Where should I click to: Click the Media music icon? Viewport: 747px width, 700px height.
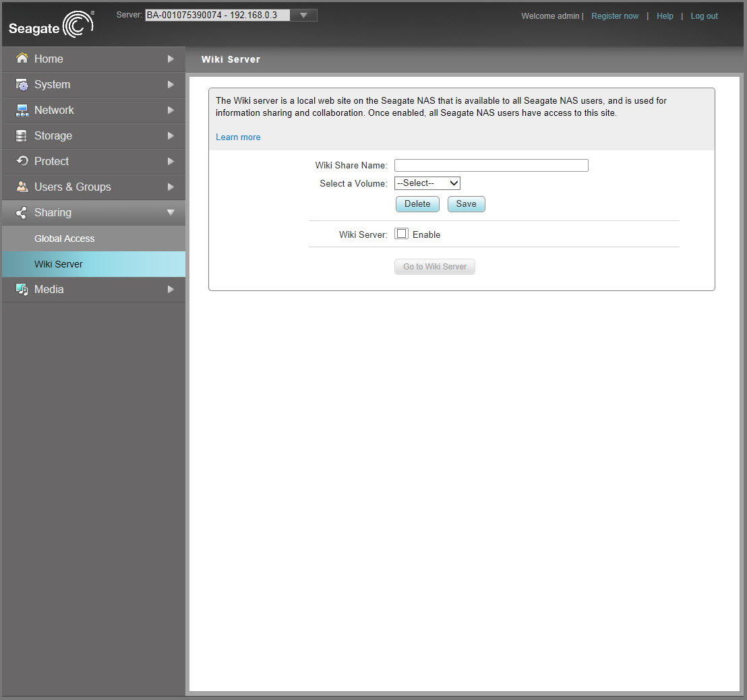pyautogui.click(x=22, y=289)
